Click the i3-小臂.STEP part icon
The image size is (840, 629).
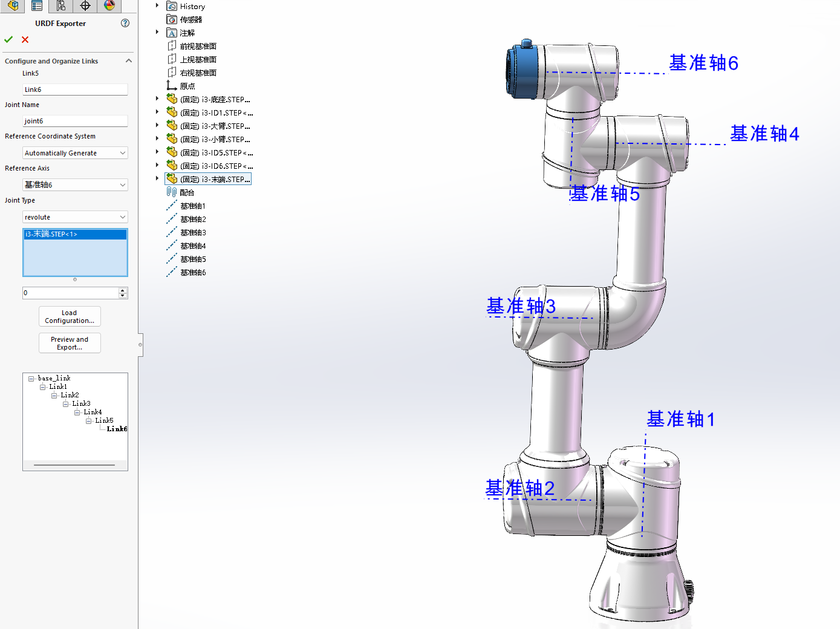click(172, 139)
